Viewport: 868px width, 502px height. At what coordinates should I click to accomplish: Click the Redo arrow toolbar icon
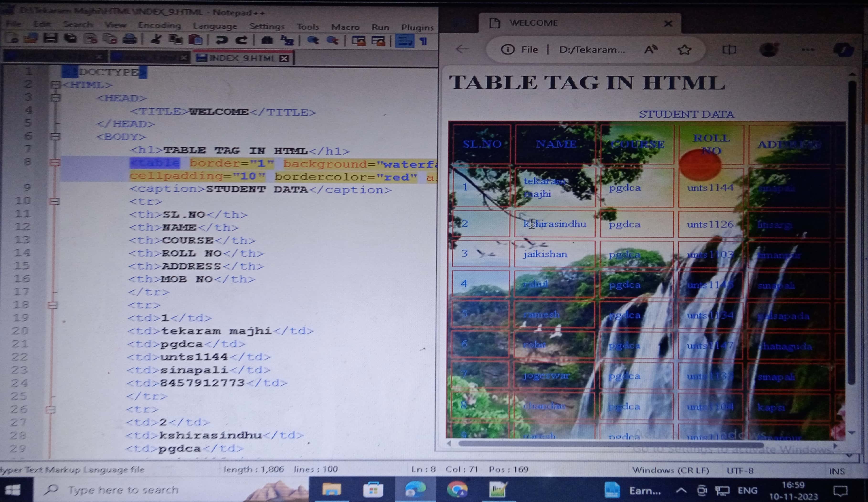[241, 40]
